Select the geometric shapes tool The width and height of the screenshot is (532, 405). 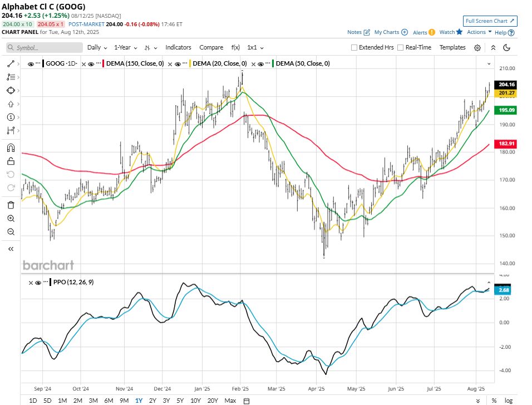(x=11, y=91)
